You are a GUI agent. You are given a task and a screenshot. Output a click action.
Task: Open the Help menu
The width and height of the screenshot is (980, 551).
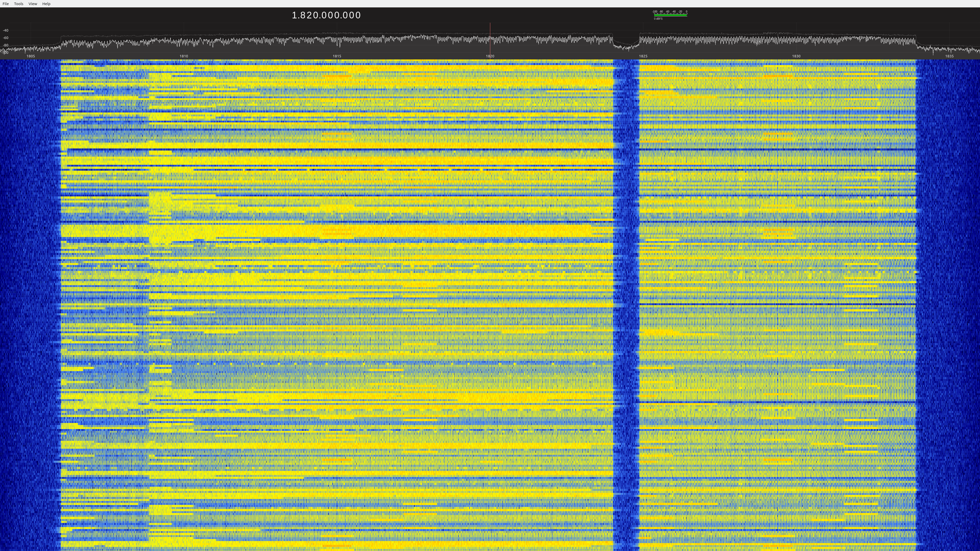click(x=46, y=3)
